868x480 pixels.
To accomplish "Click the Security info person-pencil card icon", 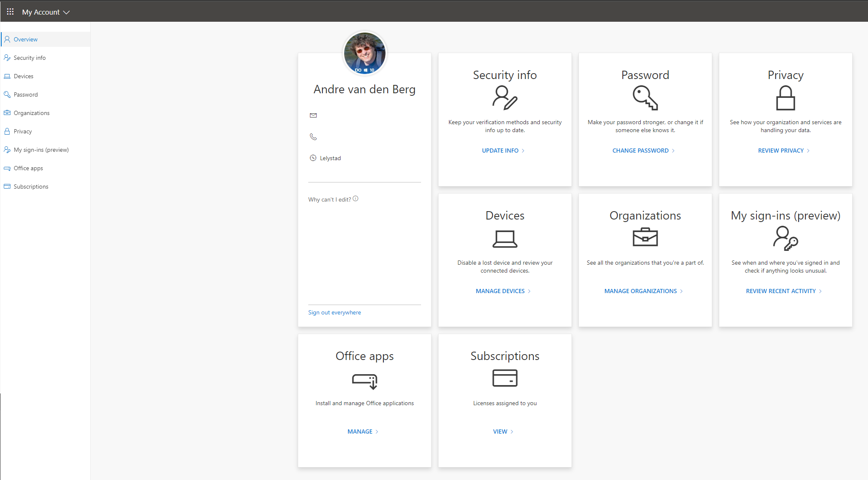I will 505,98.
